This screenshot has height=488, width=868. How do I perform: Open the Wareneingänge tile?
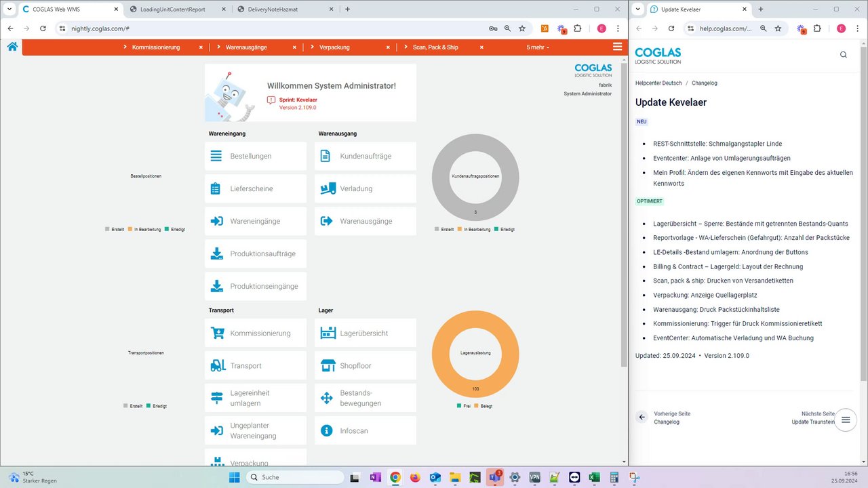[x=256, y=221]
